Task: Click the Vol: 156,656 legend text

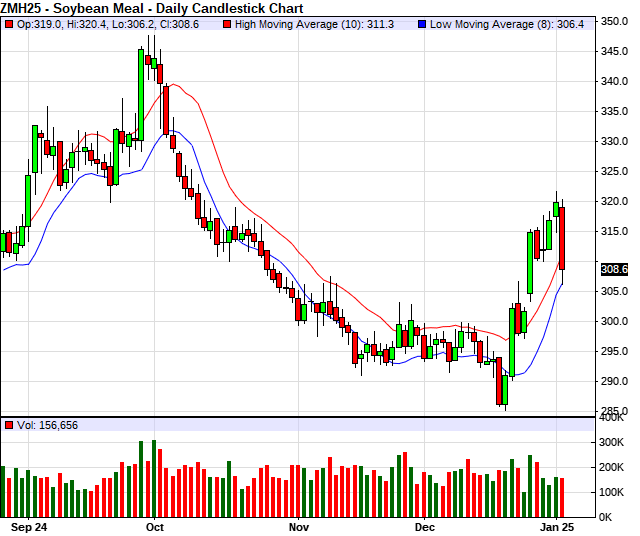Action: [x=48, y=425]
